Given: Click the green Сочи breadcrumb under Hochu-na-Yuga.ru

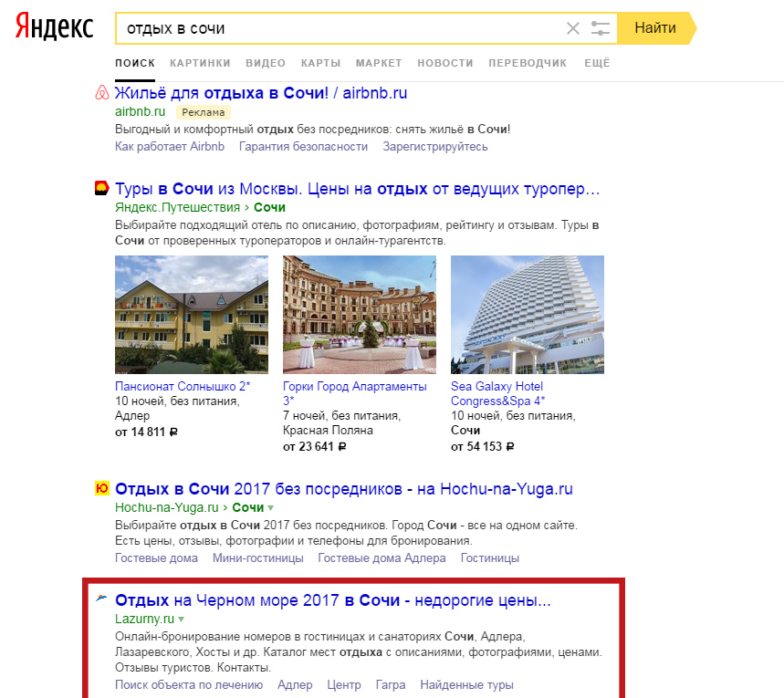Looking at the screenshot, I should [x=248, y=507].
